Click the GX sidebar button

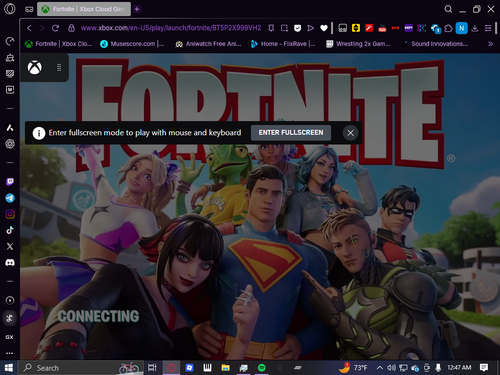9,337
